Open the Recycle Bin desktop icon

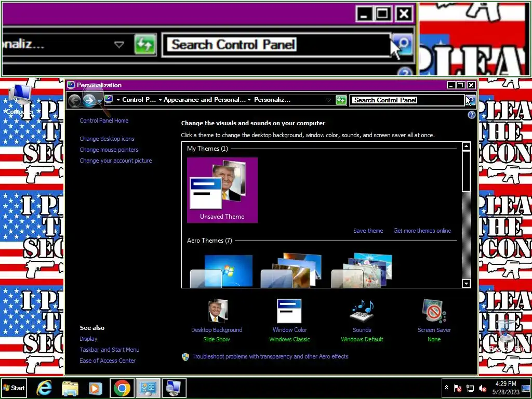point(506,336)
